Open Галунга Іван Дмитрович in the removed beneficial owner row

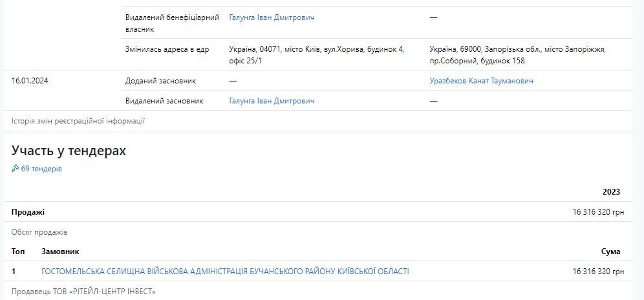click(272, 17)
